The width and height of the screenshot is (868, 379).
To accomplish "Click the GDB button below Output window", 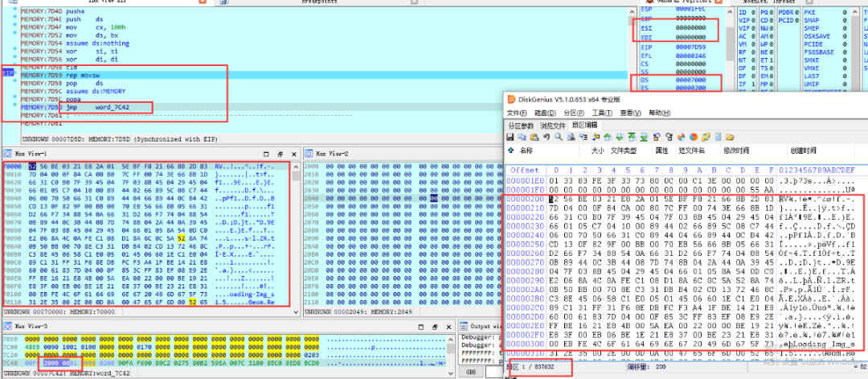I will 472,372.
